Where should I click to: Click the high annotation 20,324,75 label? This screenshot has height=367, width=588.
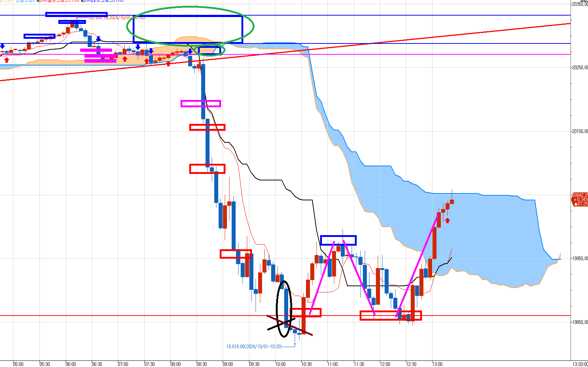click(x=117, y=17)
